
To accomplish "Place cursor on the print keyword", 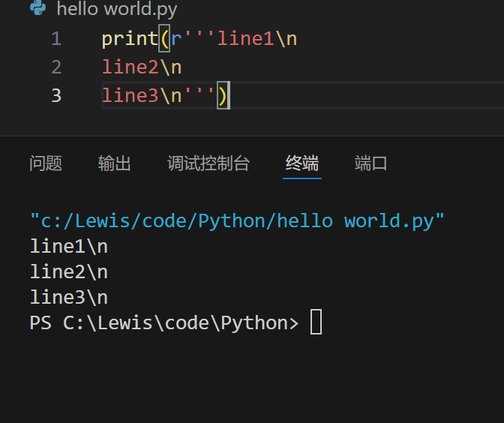I will coord(130,39).
